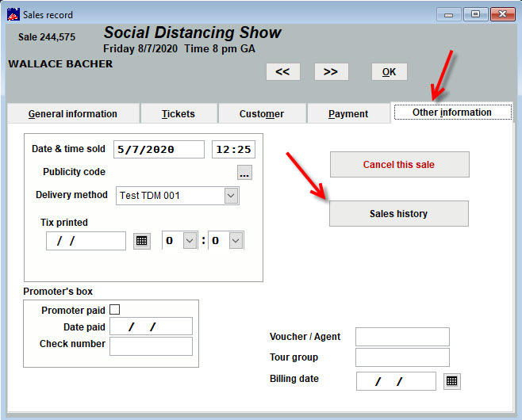The height and width of the screenshot is (420, 522).
Task: Click the Sales record app icon in title bar
Action: (13, 14)
